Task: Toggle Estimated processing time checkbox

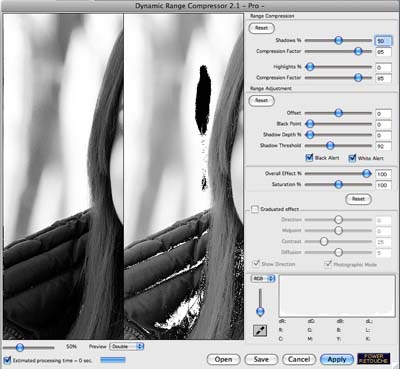Action: pyautogui.click(x=7, y=360)
